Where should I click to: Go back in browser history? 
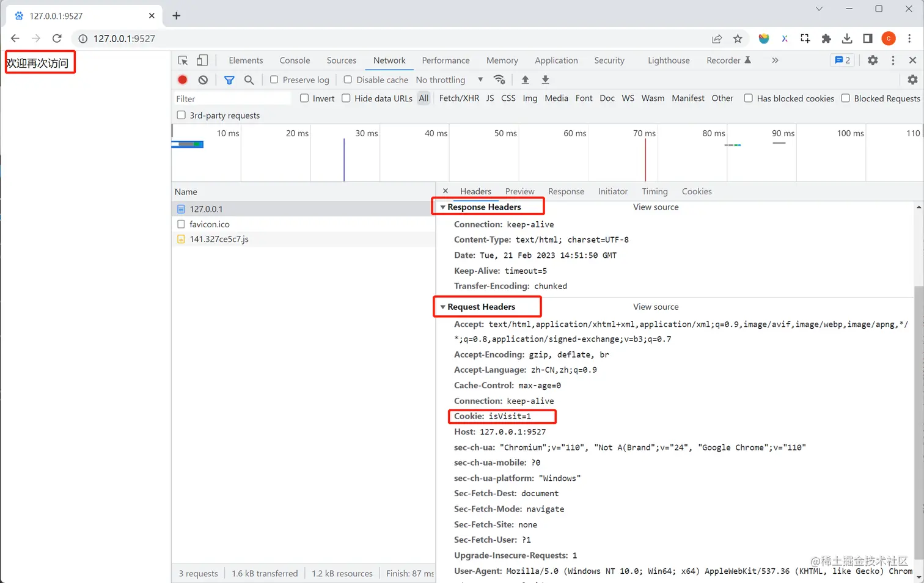pos(15,38)
